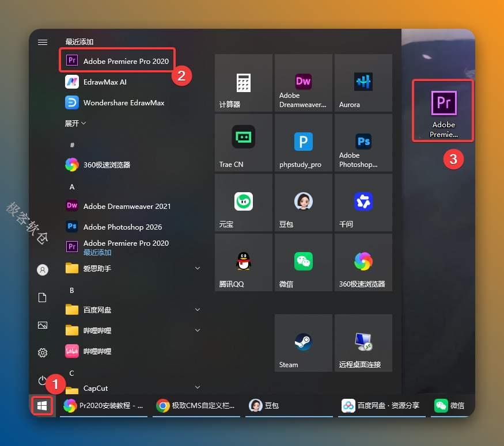This screenshot has width=504, height=446.
Task: Expand the recently added list via 展开
Action: coord(75,123)
